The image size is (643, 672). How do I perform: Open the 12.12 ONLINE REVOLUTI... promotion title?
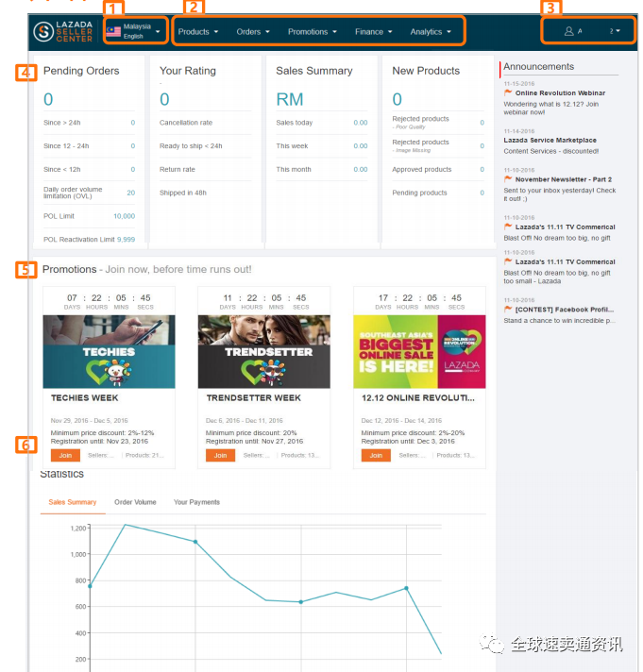(418, 398)
